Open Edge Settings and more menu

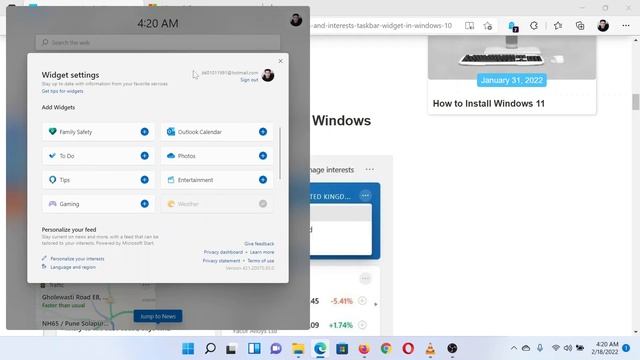[x=626, y=26]
